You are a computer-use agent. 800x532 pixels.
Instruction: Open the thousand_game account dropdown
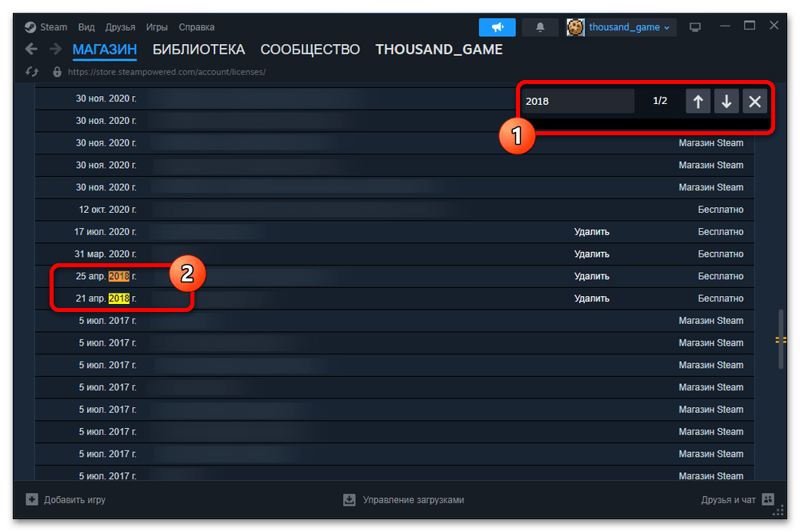(x=621, y=27)
